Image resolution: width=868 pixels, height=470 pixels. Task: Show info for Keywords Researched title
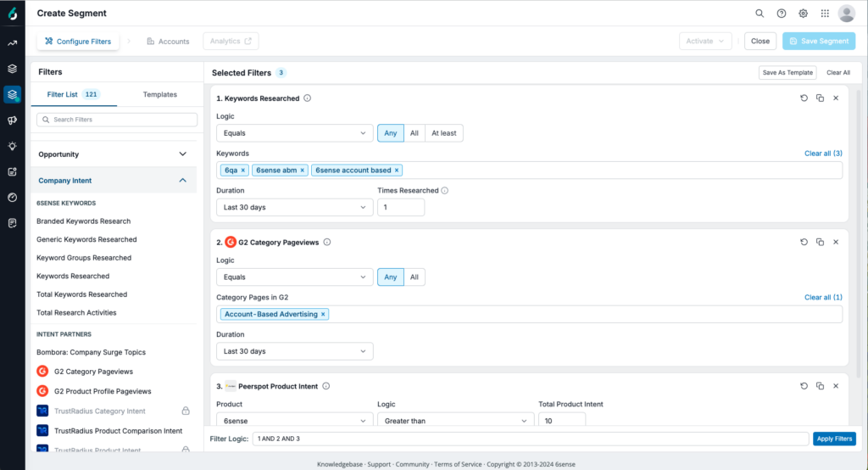coord(307,98)
